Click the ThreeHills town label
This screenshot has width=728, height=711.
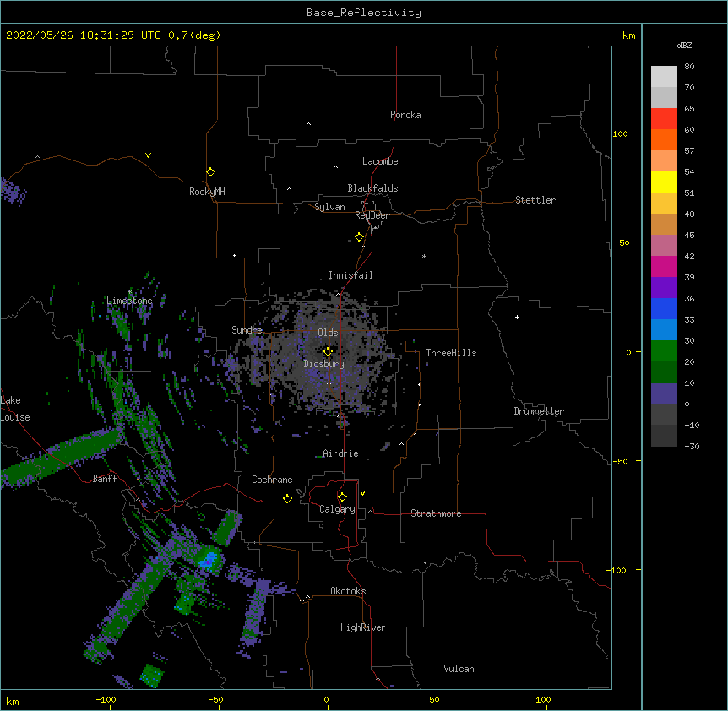coord(451,353)
